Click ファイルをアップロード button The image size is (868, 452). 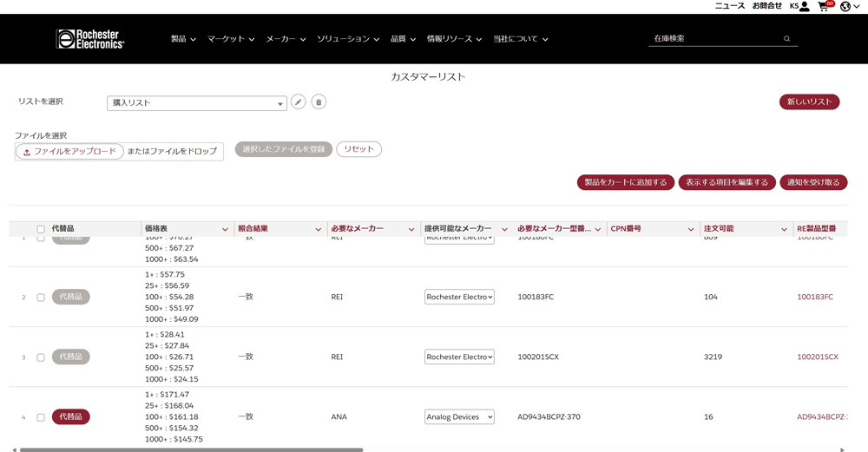(x=69, y=152)
